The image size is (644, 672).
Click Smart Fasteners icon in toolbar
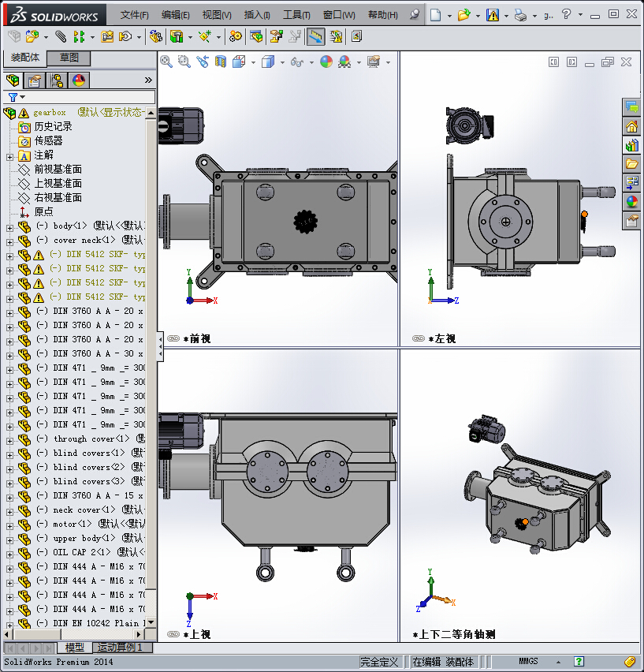[x=107, y=37]
